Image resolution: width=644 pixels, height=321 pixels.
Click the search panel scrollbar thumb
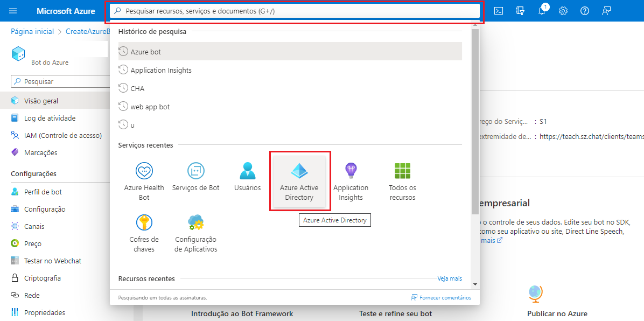click(475, 121)
